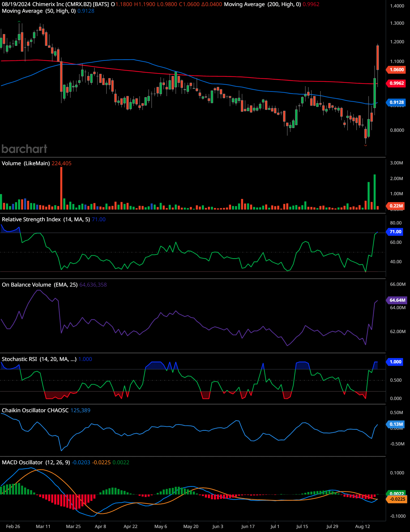Click the 1.1000 price axis label
The image size is (410, 532).
pos(397,61)
